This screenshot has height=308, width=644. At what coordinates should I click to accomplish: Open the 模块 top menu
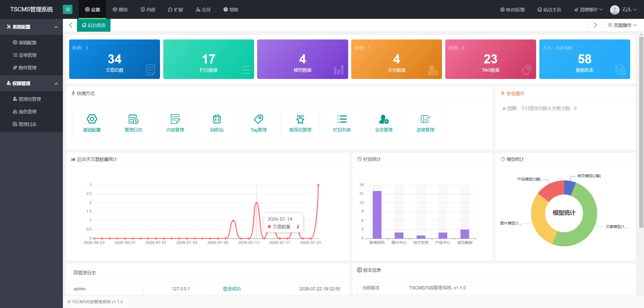120,10
